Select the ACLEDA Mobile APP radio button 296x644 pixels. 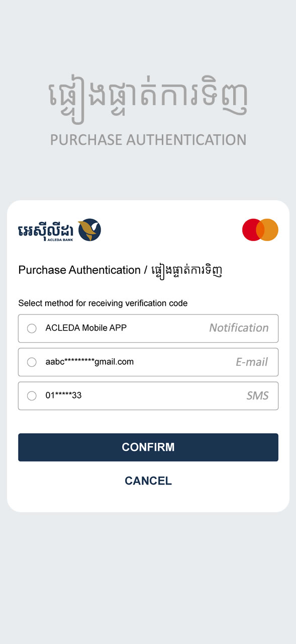click(x=32, y=329)
